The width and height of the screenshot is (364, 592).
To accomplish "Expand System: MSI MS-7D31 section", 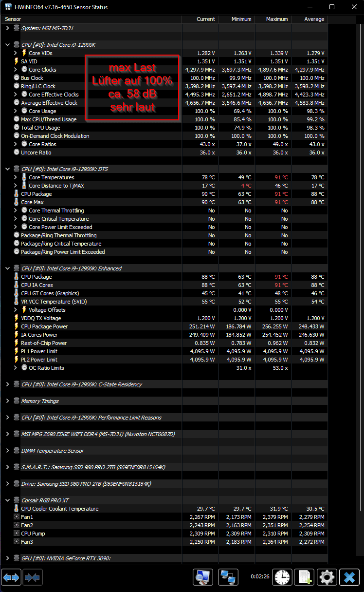I will click(x=7, y=28).
